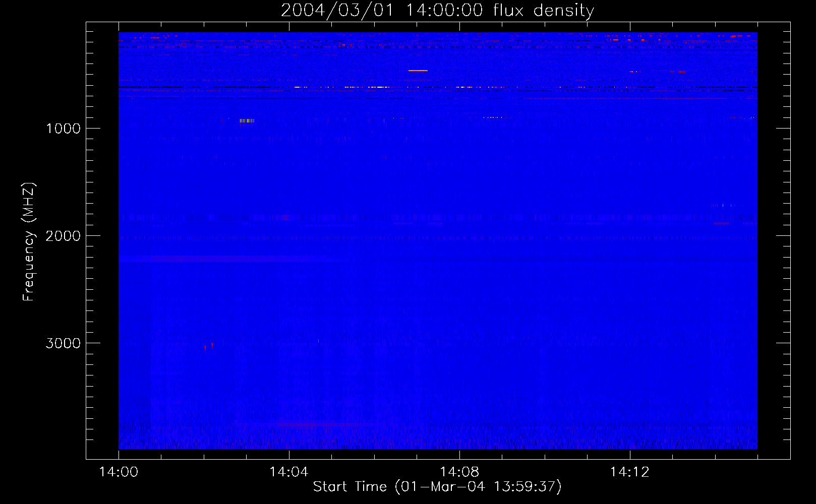Click the short red-yellow burst near 14:07
816x504 pixels.
tap(418, 71)
